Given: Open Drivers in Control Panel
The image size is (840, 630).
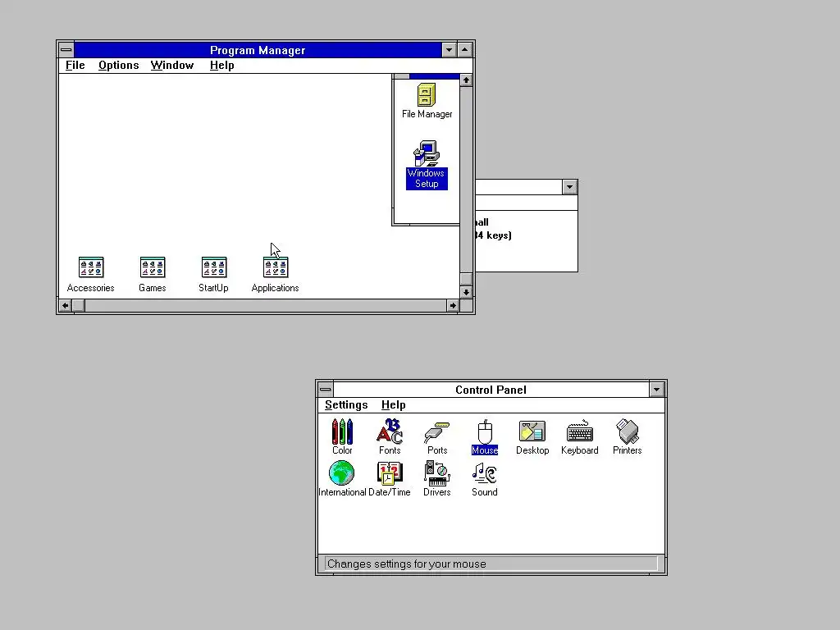Looking at the screenshot, I should [x=437, y=479].
